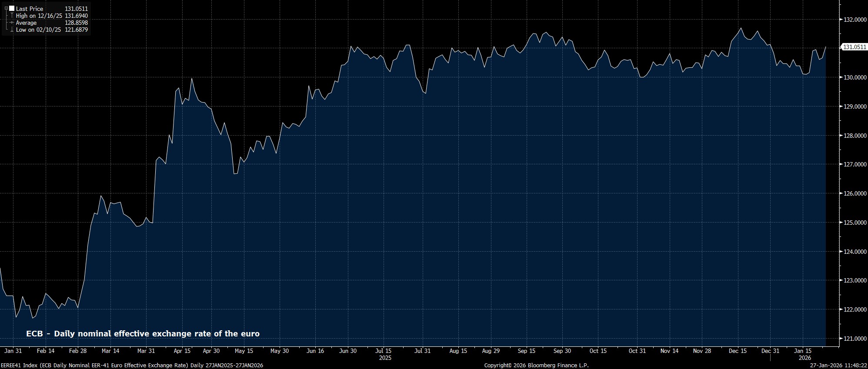Click the High marker icon in legend
This screenshot has height=369, width=868.
coord(12,16)
